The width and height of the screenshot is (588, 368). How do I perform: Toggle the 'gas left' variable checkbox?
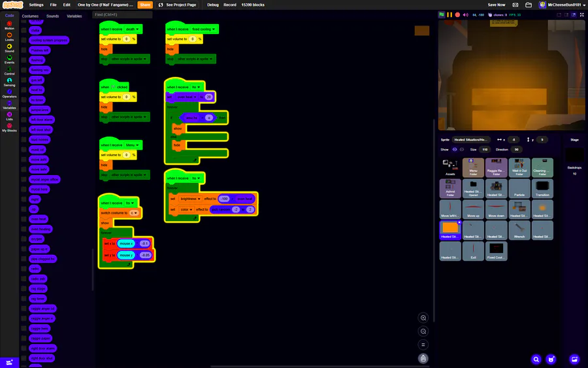pyautogui.click(x=24, y=80)
